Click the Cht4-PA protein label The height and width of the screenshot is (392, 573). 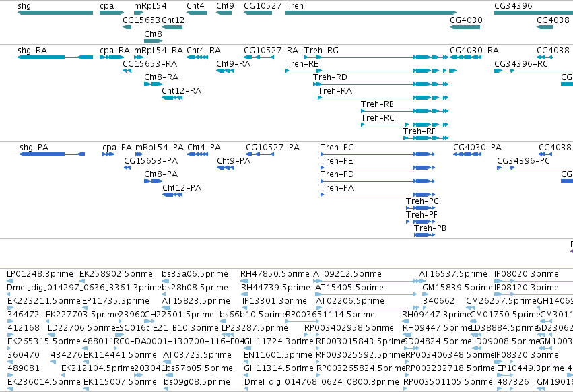pos(204,148)
